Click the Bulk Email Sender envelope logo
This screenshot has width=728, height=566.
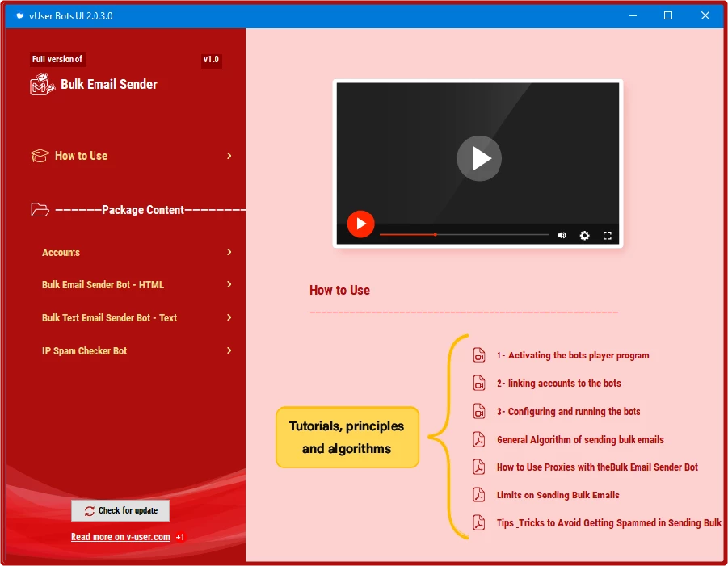[42, 85]
